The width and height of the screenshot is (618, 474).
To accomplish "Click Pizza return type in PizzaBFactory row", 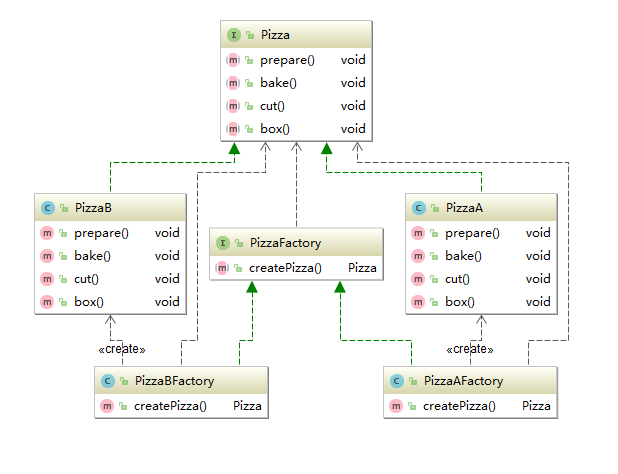I will tap(247, 406).
